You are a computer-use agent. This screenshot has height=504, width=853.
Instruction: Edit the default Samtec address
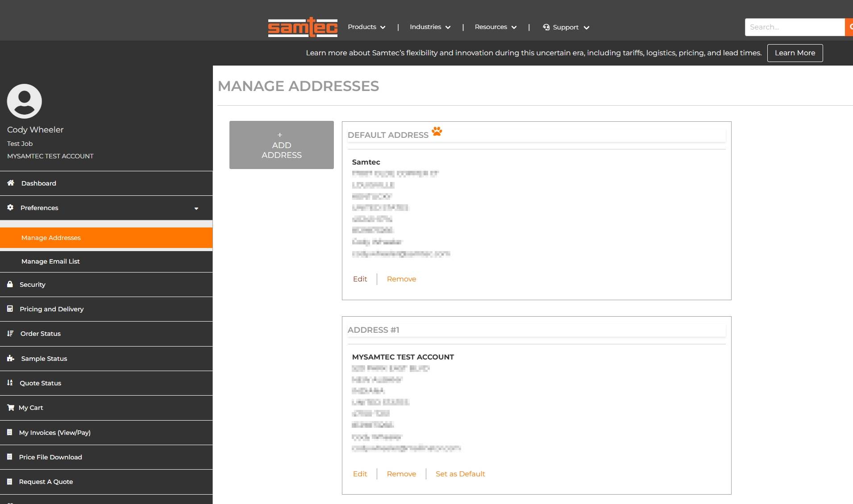360,279
